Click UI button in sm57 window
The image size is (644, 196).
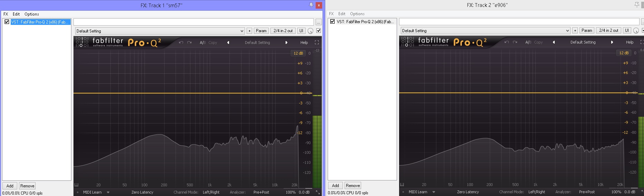301,31
